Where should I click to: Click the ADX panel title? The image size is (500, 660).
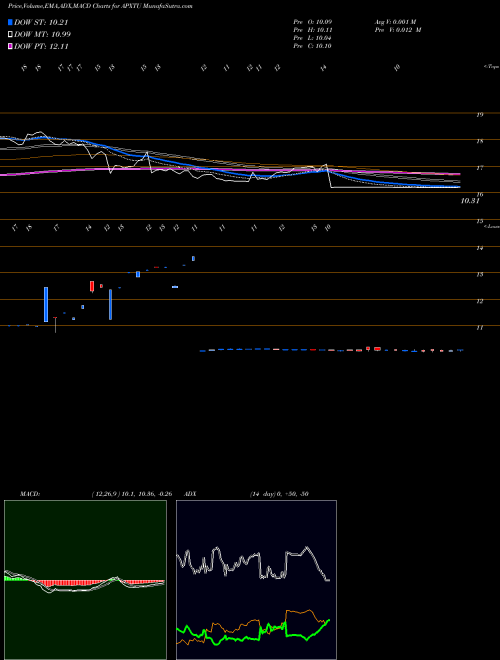click(x=190, y=494)
